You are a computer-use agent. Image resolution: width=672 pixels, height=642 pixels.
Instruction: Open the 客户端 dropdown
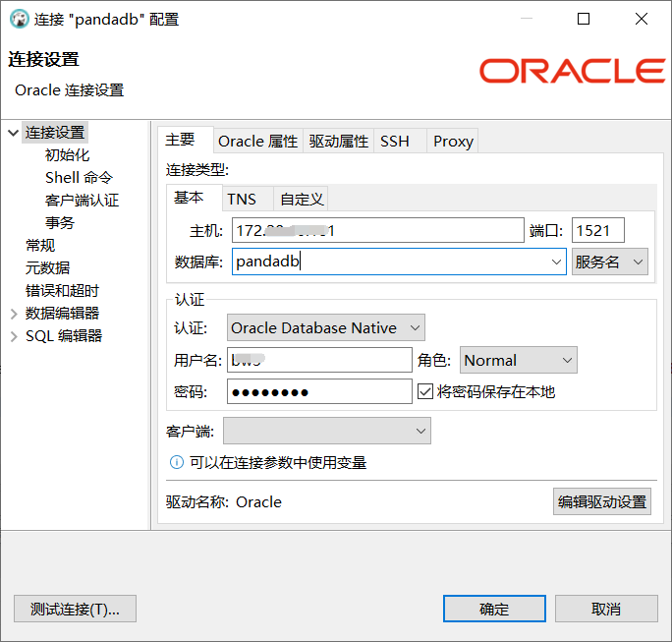(x=327, y=431)
